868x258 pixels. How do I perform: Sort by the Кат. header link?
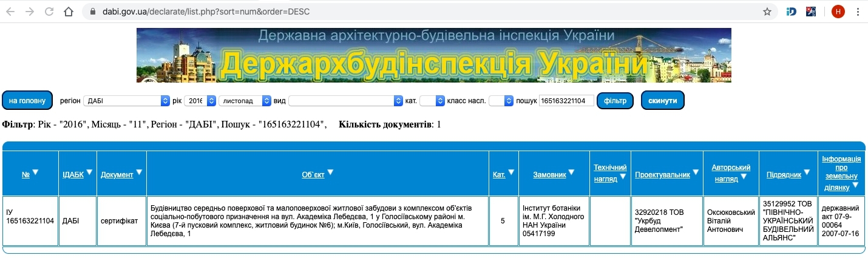pyautogui.click(x=500, y=175)
